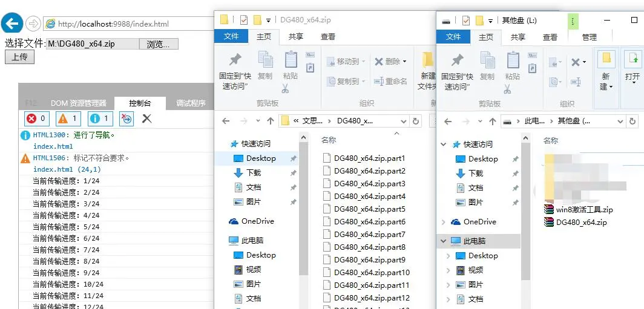Open recent locations chevron in DG480_x64.zip window

[x=258, y=121]
